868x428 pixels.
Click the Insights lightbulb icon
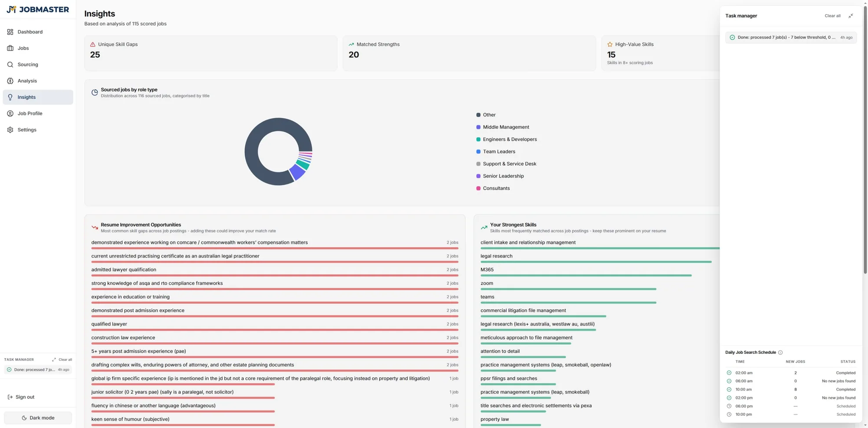[10, 97]
